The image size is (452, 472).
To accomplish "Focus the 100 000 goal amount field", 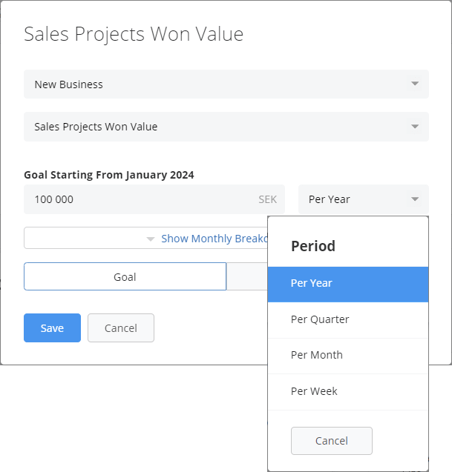I will click(154, 199).
